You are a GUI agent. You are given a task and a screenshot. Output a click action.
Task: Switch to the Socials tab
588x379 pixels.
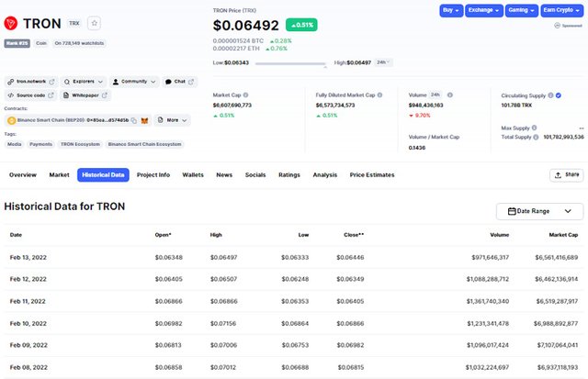tap(255, 175)
